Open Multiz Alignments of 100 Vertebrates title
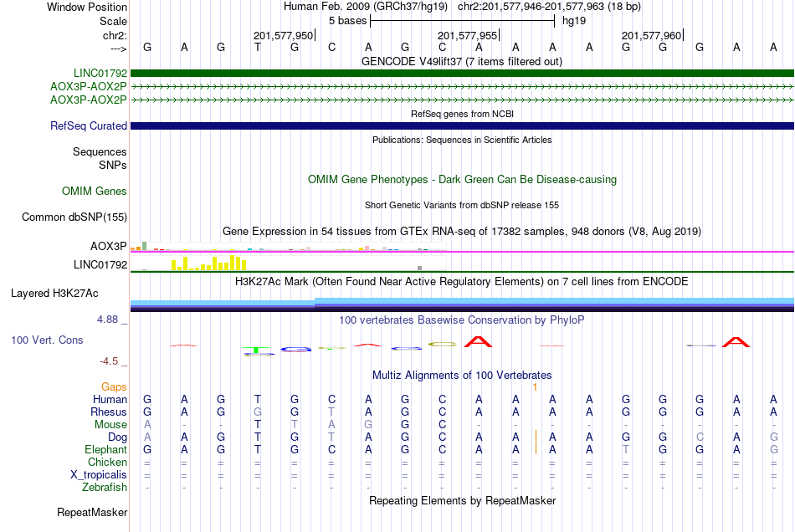Image resolution: width=795 pixels, height=532 pixels. point(462,375)
